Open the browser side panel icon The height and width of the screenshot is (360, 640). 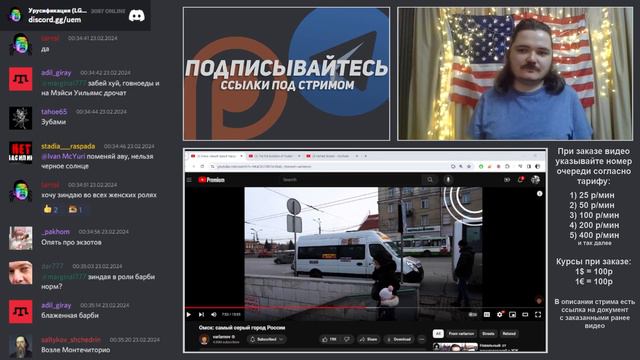tap(529, 166)
